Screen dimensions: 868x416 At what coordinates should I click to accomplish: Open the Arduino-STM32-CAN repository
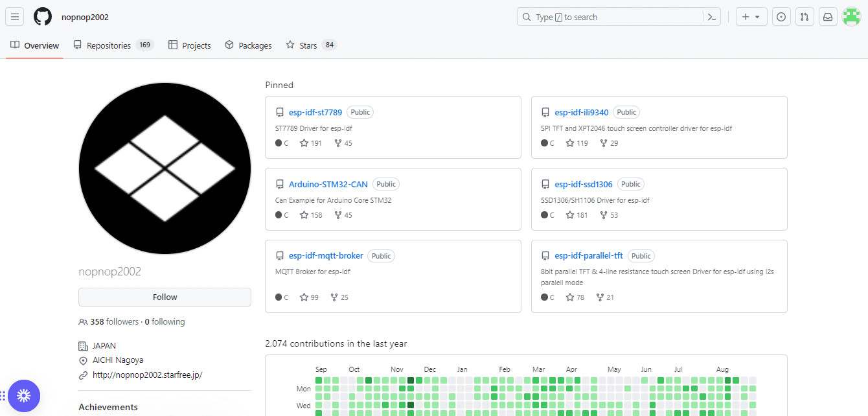[328, 184]
